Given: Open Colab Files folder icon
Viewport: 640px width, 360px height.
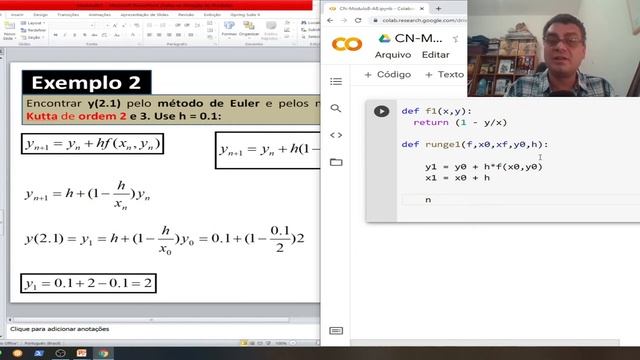Looking at the screenshot, I should coord(336,162).
